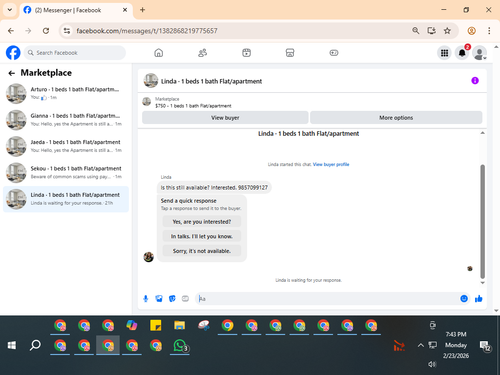The width and height of the screenshot is (500, 375).
Task: Open Windows taskbar search
Action: pyautogui.click(x=35, y=345)
